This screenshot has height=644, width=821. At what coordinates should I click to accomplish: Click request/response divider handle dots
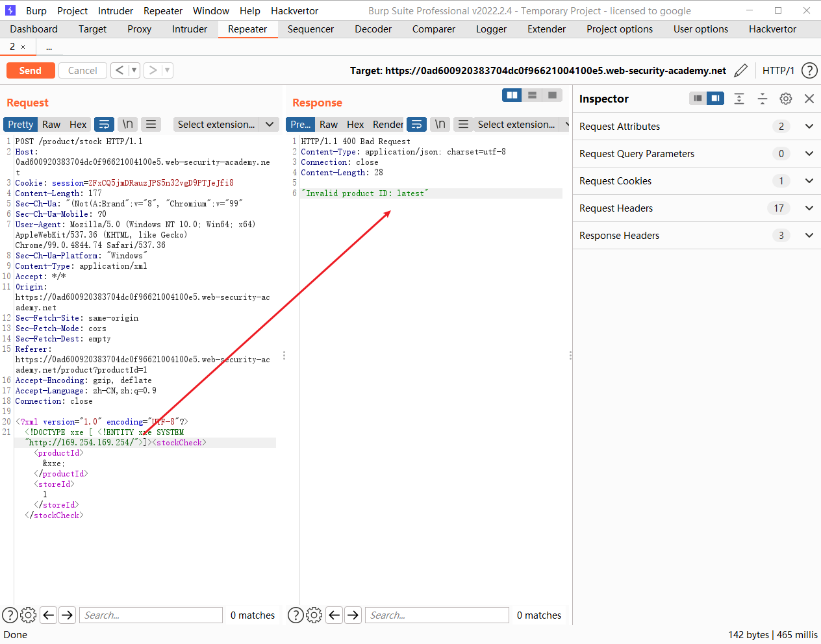tap(284, 355)
